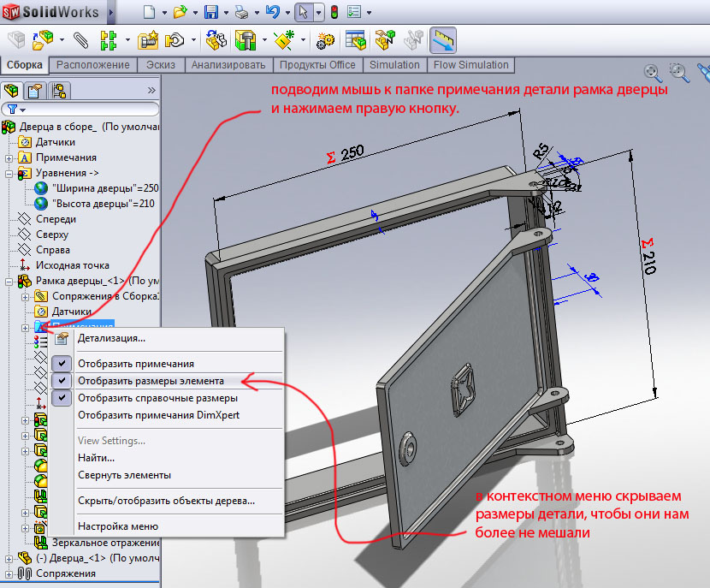Open the dropdown arrow beside Open file
This screenshot has width=710, height=588.
pos(195,14)
